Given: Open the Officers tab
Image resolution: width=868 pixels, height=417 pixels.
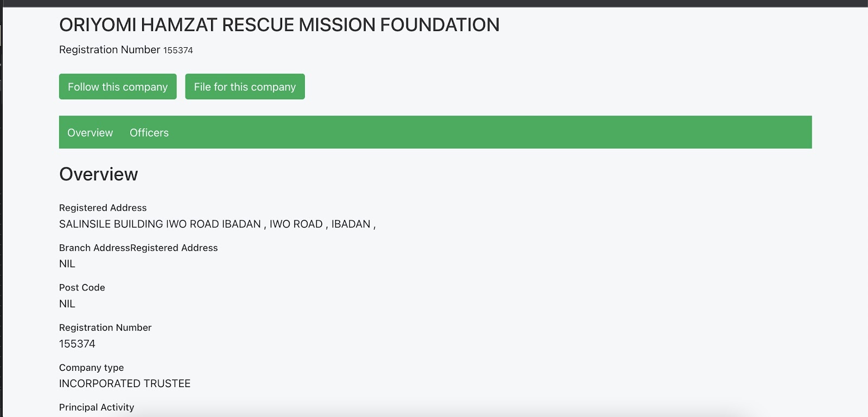Looking at the screenshot, I should [x=149, y=133].
